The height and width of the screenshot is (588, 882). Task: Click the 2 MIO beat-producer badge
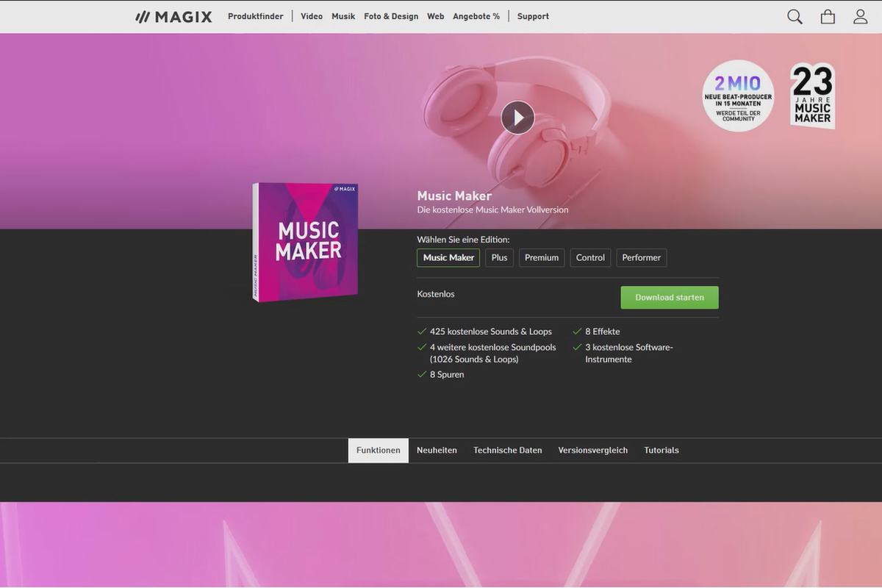[738, 96]
